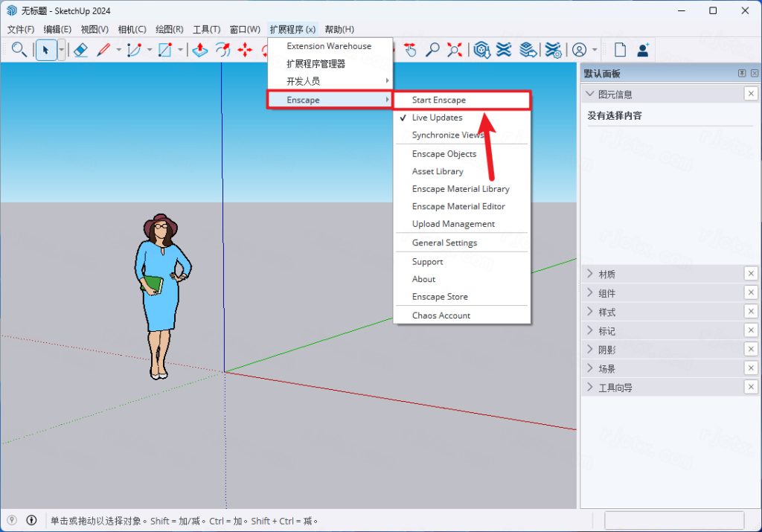Image resolution: width=762 pixels, height=532 pixels.
Task: Open the 工具(T) menu
Action: coord(207,29)
